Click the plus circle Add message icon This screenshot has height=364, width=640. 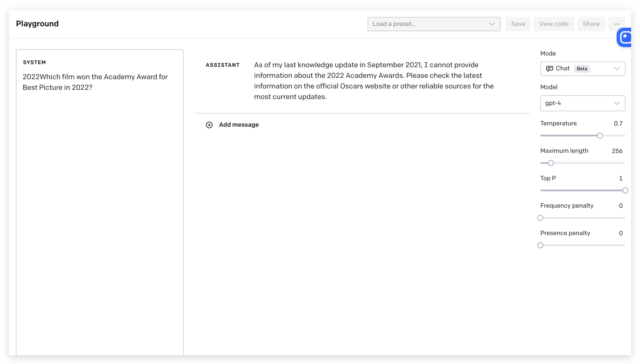point(209,125)
